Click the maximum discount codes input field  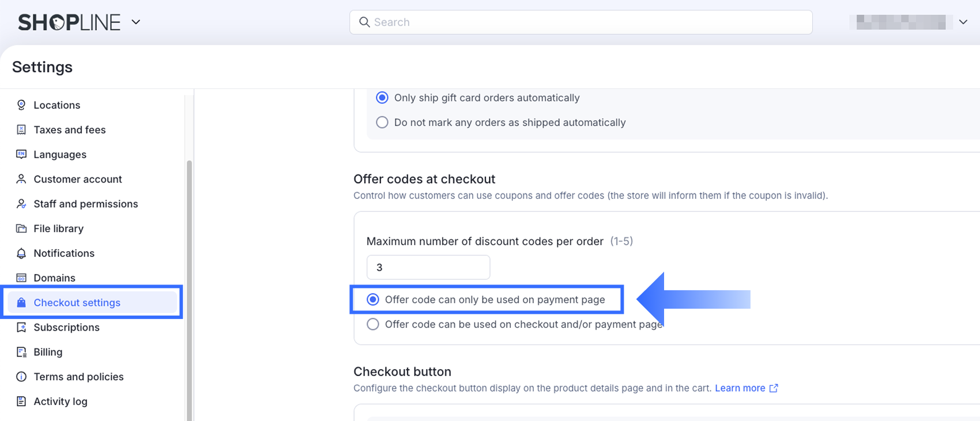(428, 267)
